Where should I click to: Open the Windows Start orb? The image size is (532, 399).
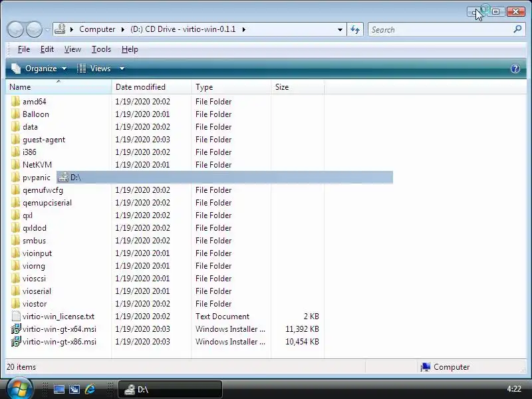click(x=19, y=389)
